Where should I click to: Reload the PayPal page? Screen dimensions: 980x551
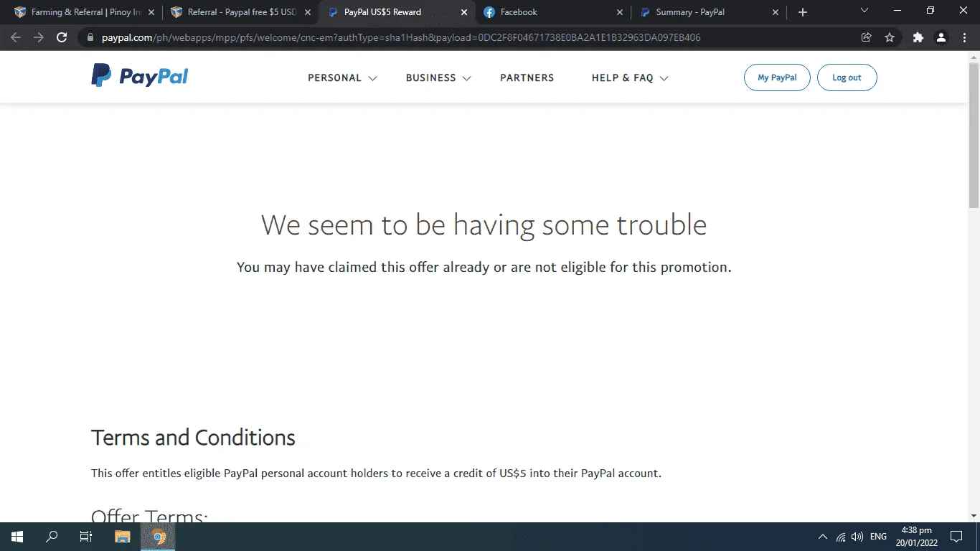coord(62,37)
